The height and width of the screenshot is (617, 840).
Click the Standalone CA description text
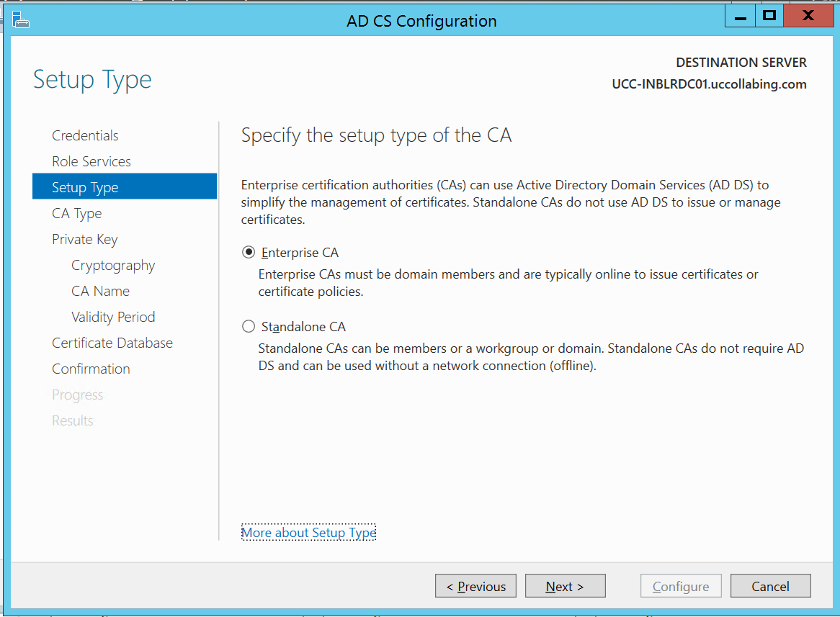coord(531,356)
